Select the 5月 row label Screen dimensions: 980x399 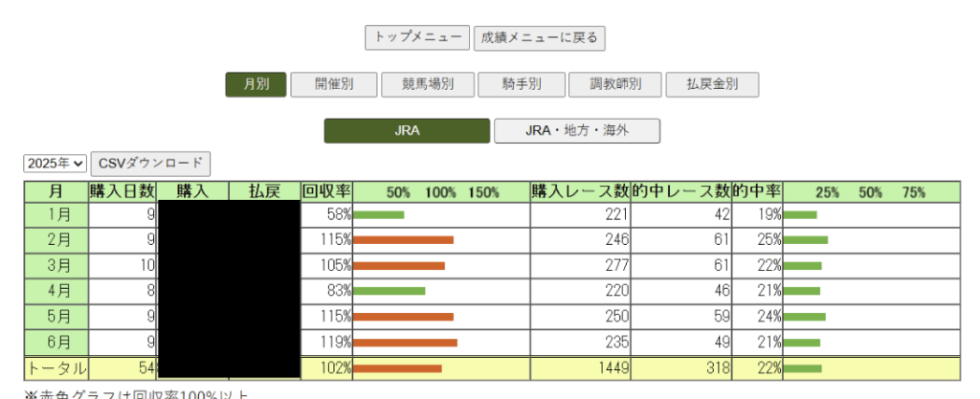pos(56,318)
